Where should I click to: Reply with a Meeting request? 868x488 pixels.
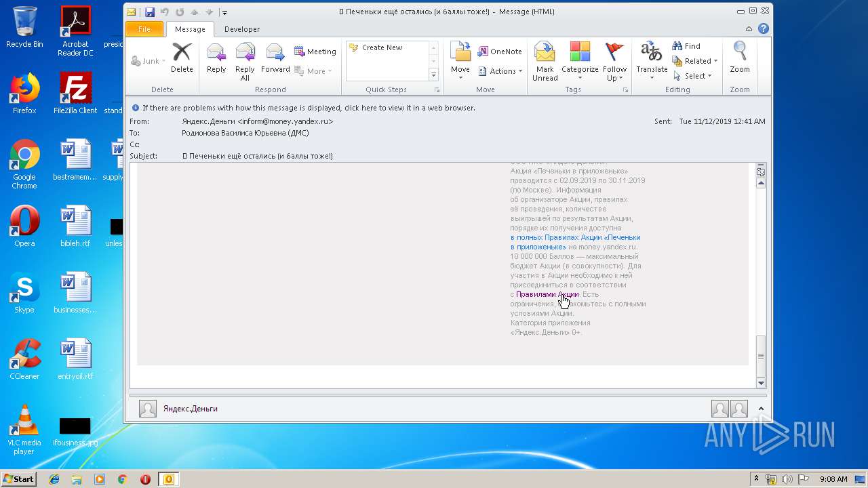tap(315, 52)
